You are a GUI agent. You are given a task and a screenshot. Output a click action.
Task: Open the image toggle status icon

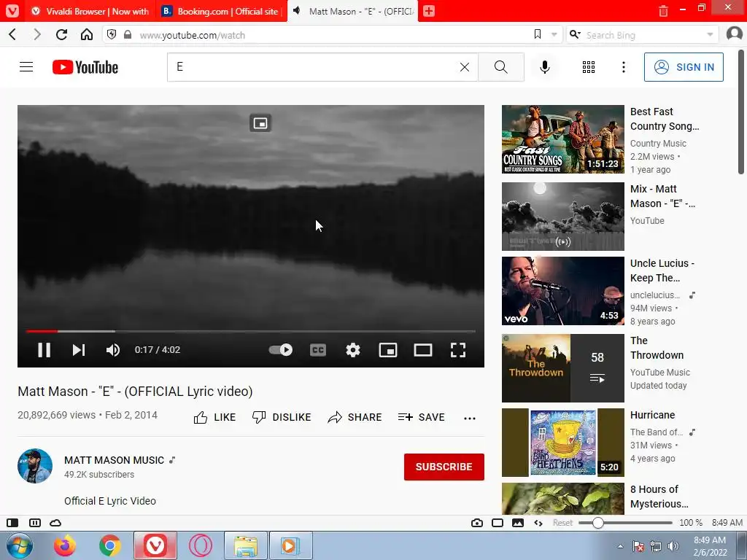coord(518,523)
